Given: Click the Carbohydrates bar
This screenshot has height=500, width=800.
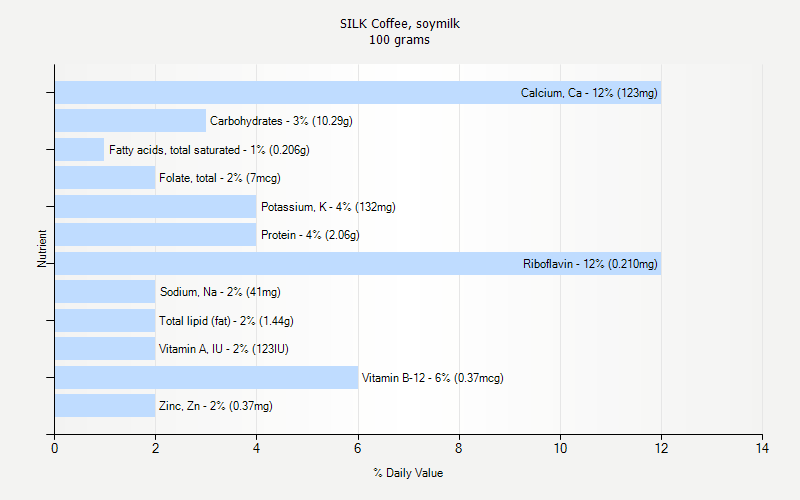Looking at the screenshot, I should (130, 121).
